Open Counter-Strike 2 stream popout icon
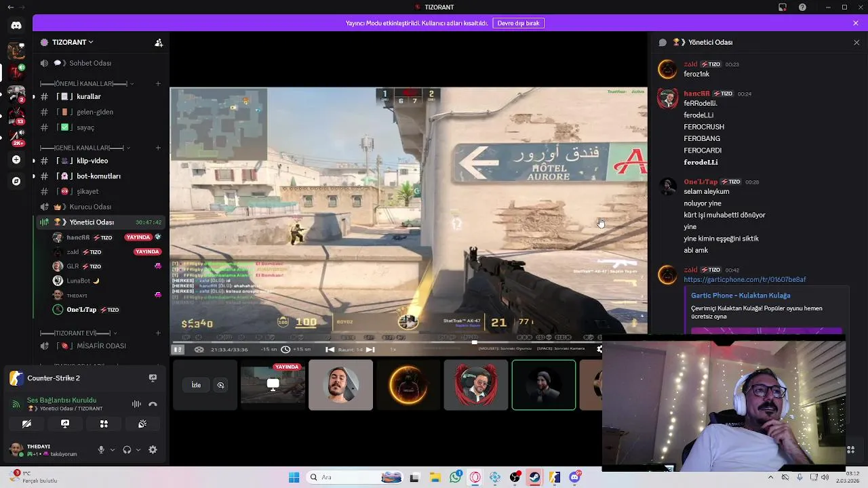The width and height of the screenshot is (868, 488). pyautogui.click(x=153, y=378)
